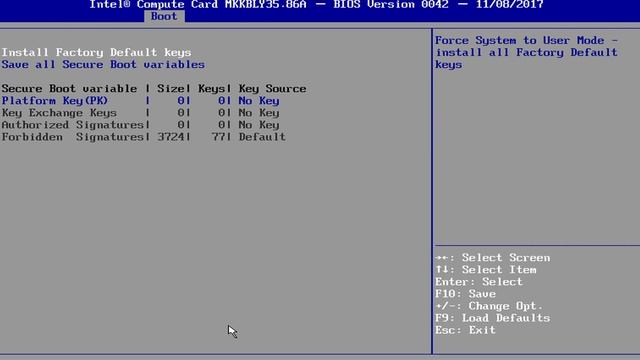Open the Boot tab
This screenshot has height=360, width=640.
point(164,16)
